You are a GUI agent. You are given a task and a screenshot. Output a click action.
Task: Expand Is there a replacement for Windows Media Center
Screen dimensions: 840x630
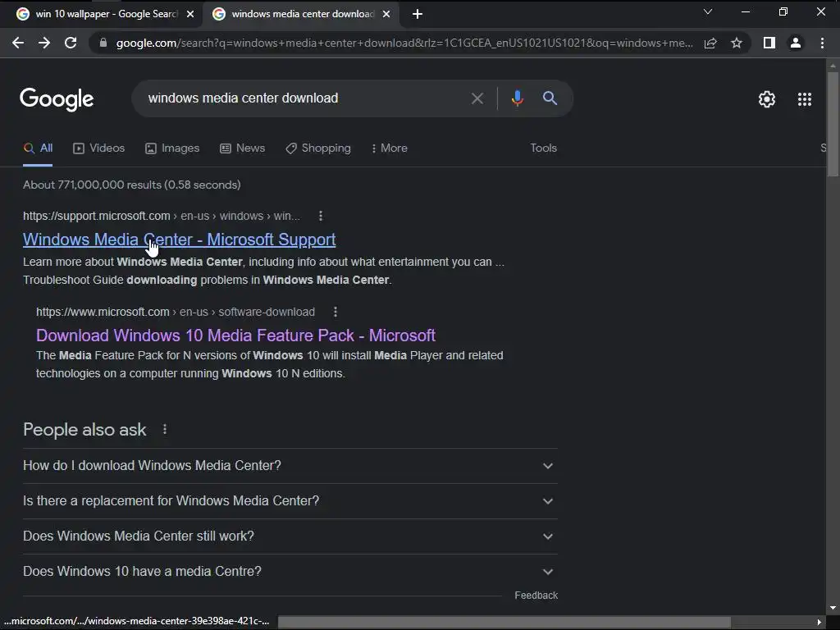pos(290,501)
